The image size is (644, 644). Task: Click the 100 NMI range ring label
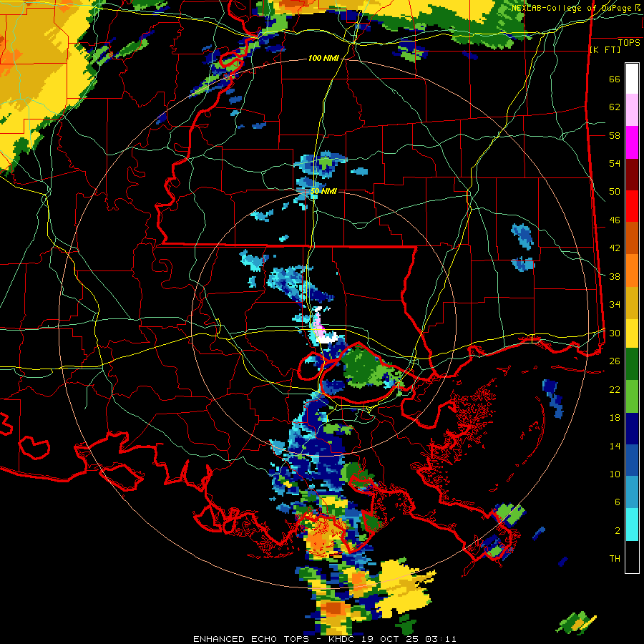pyautogui.click(x=323, y=59)
